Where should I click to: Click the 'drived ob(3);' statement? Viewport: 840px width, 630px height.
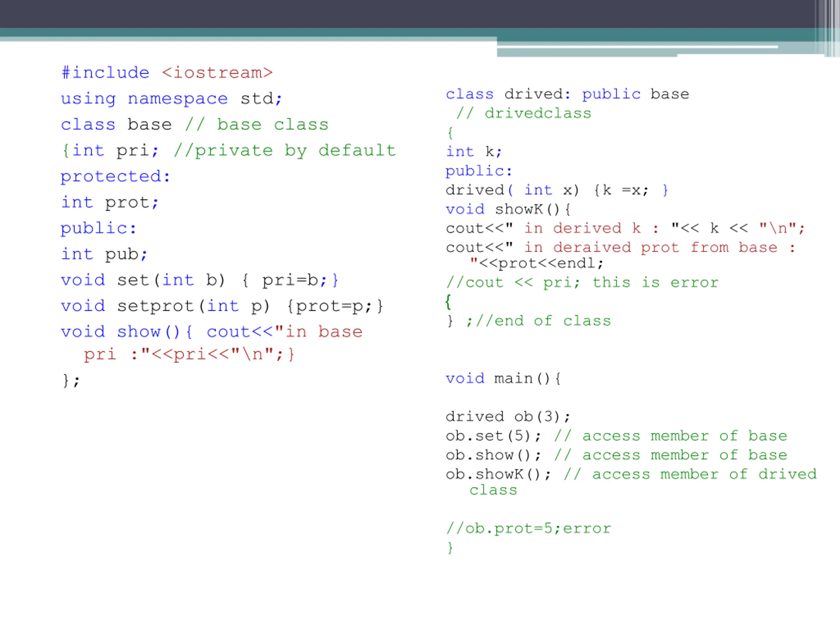pos(508,417)
